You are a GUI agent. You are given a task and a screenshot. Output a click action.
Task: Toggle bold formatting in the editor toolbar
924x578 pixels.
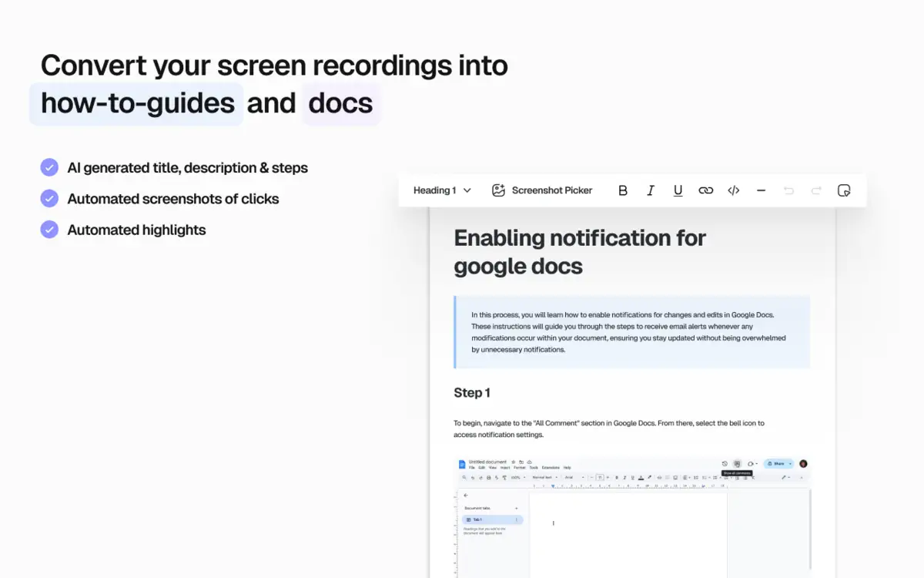[x=623, y=190]
